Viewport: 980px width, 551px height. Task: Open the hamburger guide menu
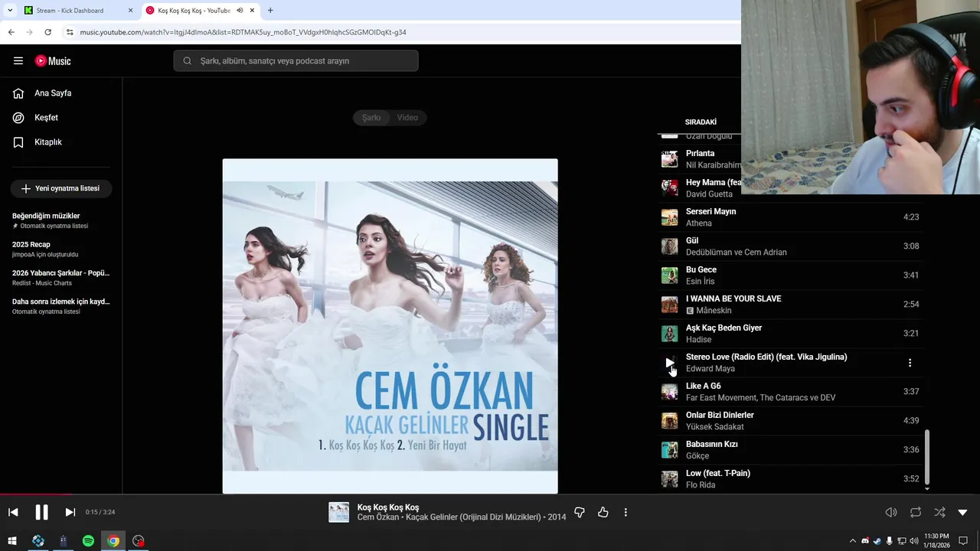click(x=18, y=60)
